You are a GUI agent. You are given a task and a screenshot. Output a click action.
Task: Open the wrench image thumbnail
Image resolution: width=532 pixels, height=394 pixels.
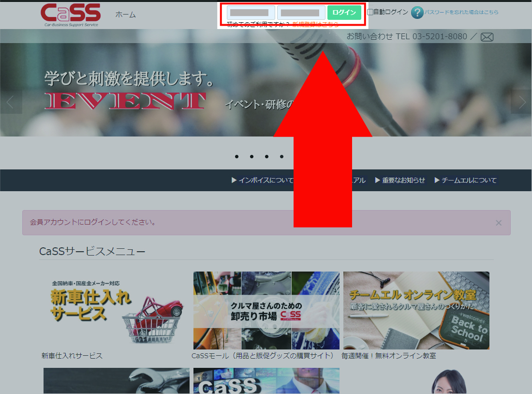point(117,381)
